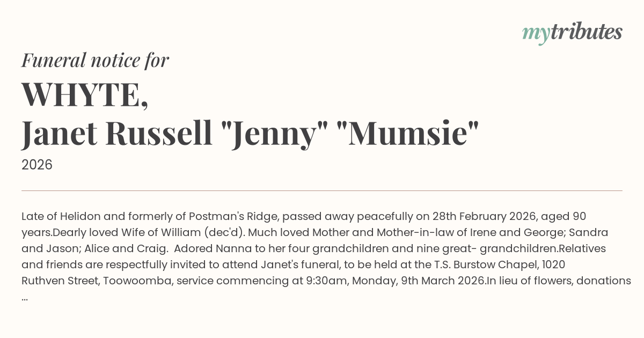Click the nickname "Jenny" in the title
The image size is (644, 338).
click(x=277, y=134)
